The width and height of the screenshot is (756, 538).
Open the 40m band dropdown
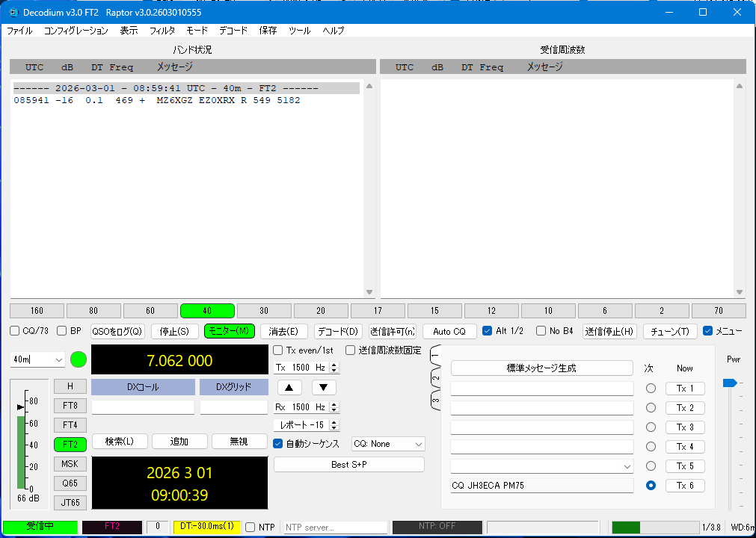38,360
